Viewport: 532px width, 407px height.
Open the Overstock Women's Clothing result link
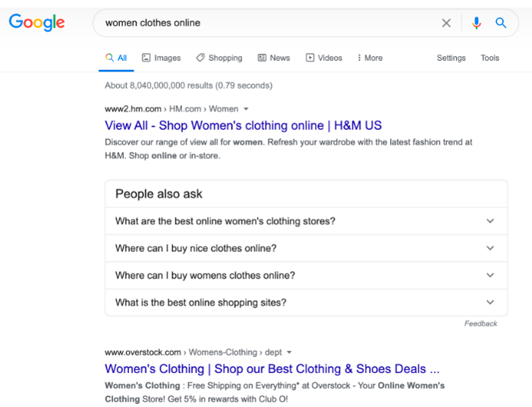coord(272,369)
